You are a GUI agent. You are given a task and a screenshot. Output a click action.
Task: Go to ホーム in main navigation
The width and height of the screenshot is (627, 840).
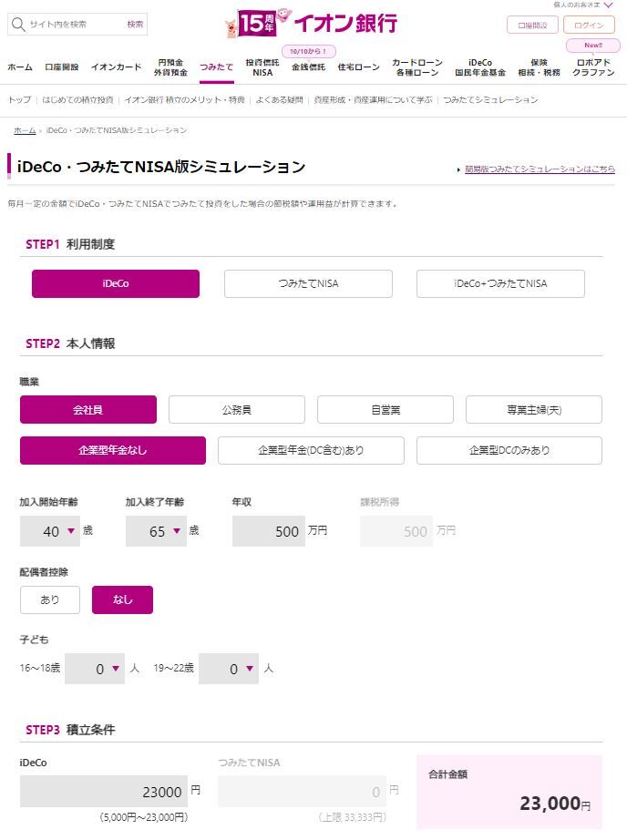(x=20, y=67)
